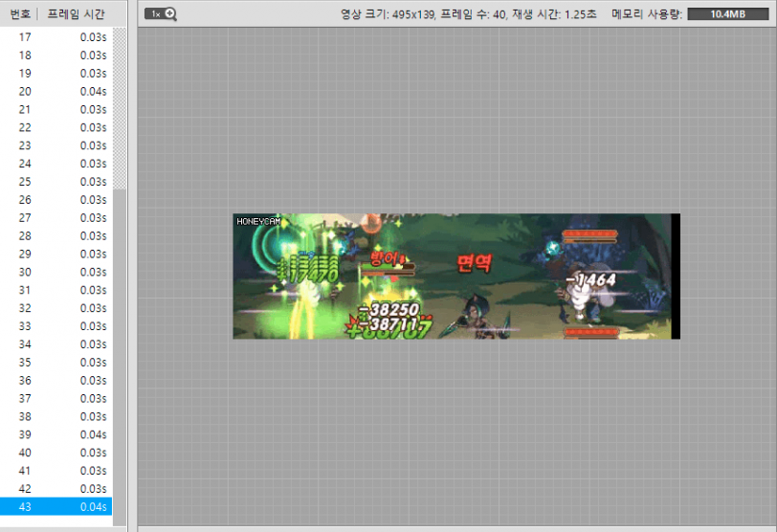Click the 메모리 사용량 10.4MB indicator bar

(x=728, y=13)
